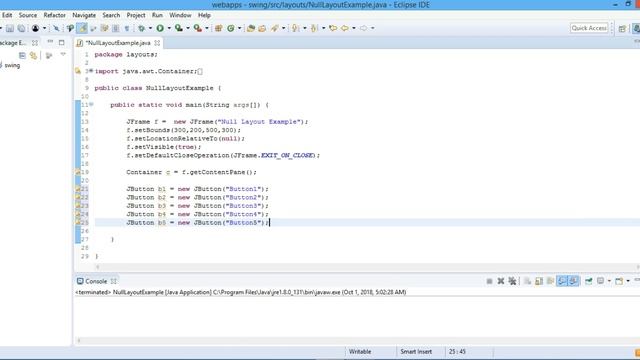Click the Search flashlight toolbar icon
This screenshot has height=360, width=640.
[x=275, y=28]
